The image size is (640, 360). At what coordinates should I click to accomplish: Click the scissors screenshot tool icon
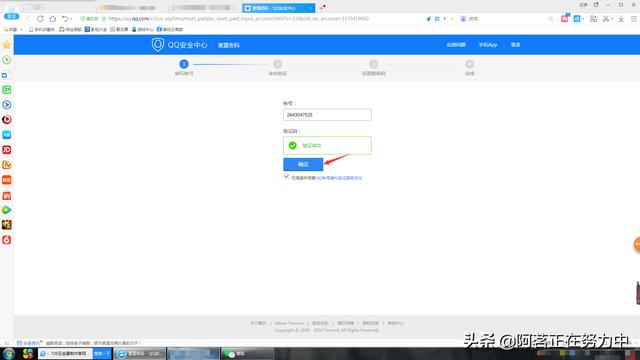(x=606, y=19)
